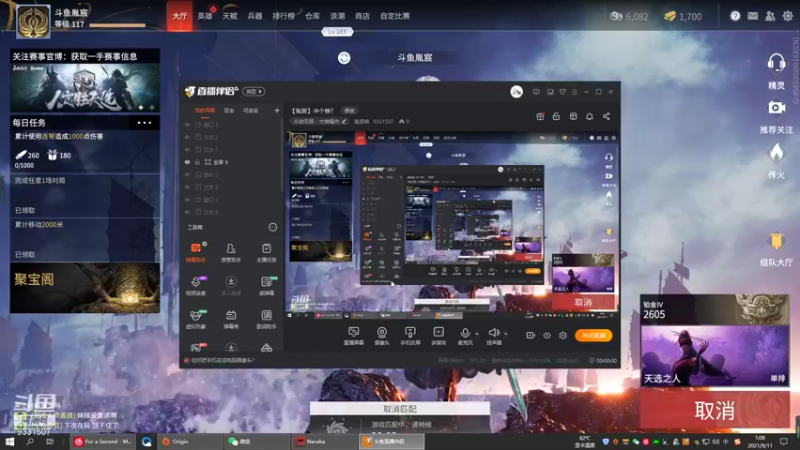Open Windows Start menu

click(x=9, y=441)
